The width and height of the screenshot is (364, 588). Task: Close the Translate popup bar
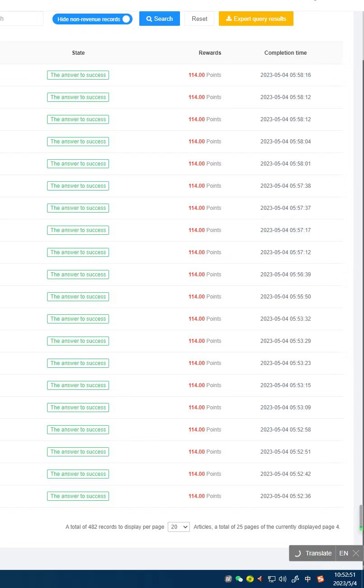point(356,553)
